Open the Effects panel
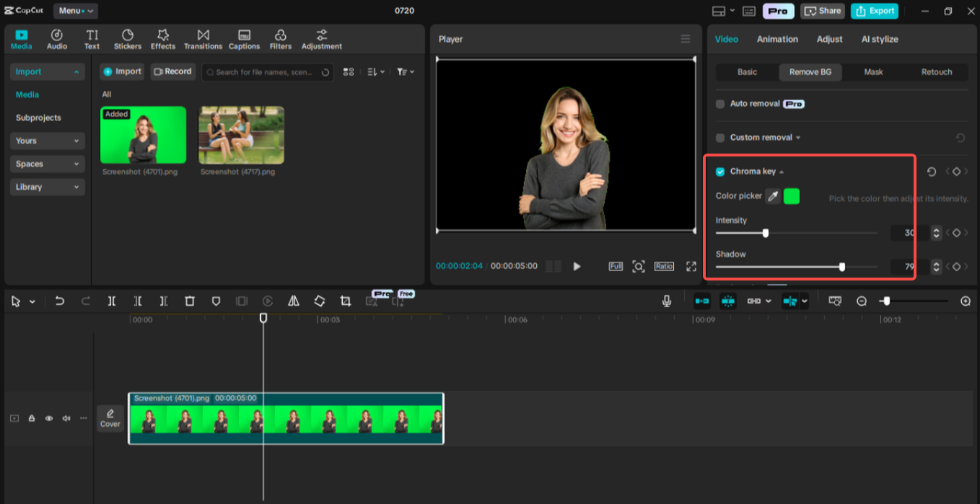The width and height of the screenshot is (980, 504). [162, 39]
